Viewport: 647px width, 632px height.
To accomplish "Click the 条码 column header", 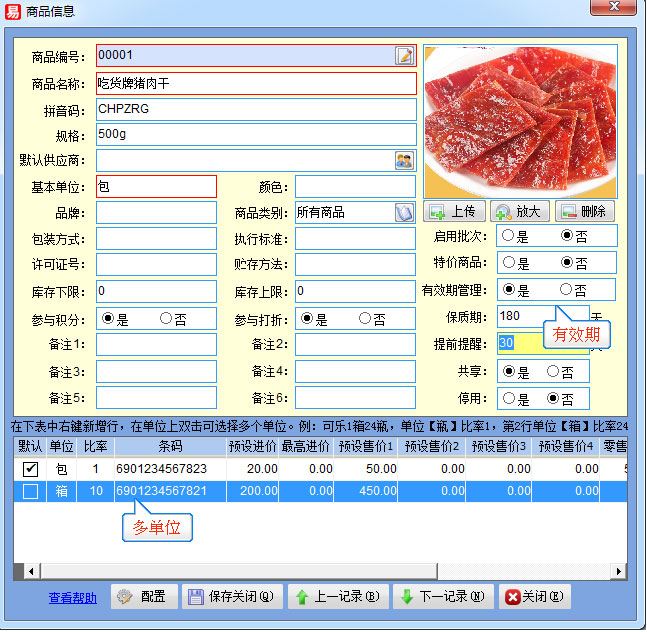I will pos(169,446).
